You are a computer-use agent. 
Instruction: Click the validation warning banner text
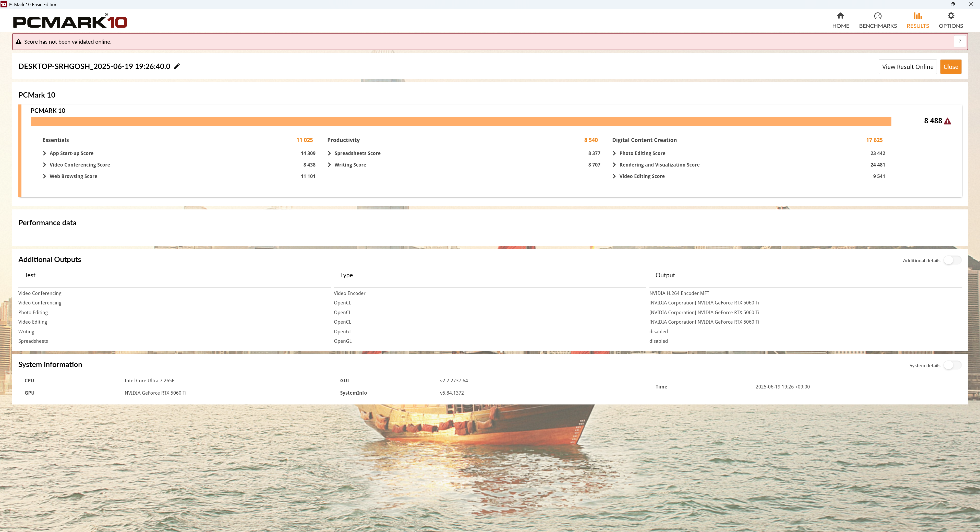click(x=68, y=42)
